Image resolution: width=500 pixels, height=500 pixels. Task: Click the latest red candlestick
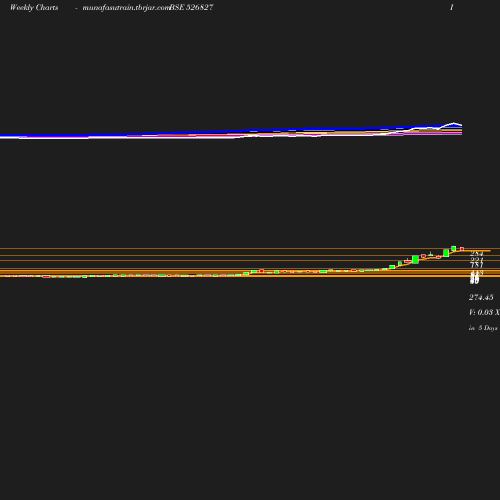[x=462, y=249]
